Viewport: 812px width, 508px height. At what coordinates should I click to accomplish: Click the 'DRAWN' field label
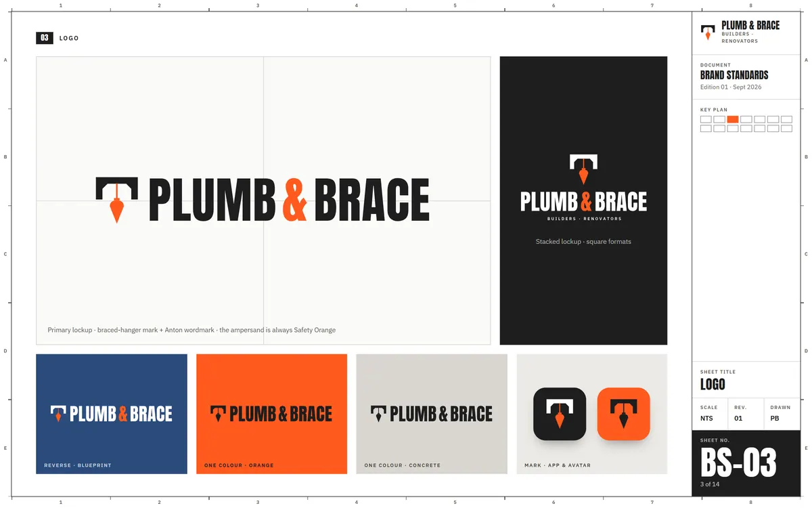[780, 408]
